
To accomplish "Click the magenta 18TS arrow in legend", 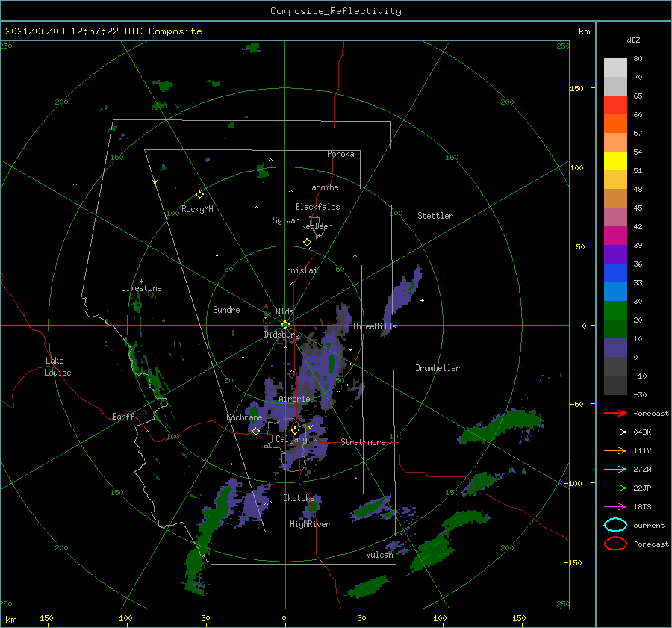I will click(615, 507).
